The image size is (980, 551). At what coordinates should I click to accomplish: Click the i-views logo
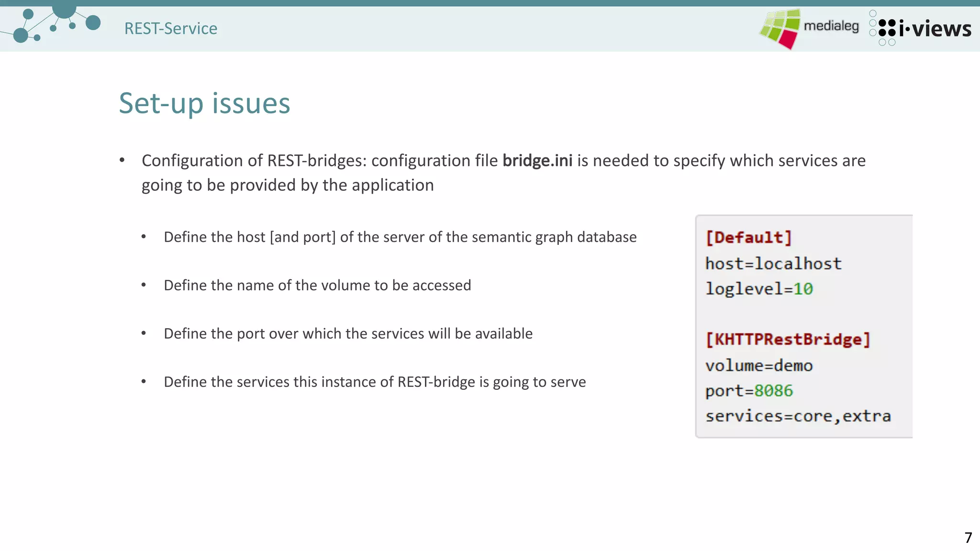tap(920, 28)
